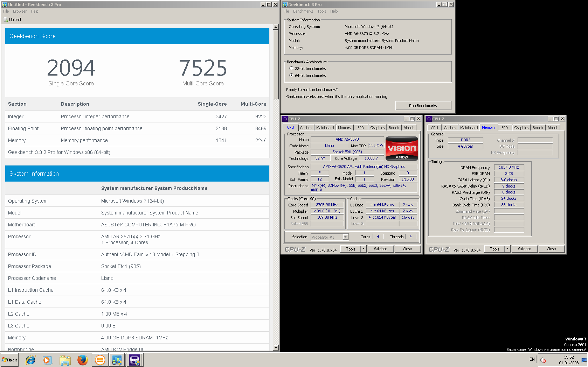Click Validate in the left CPU-Z window

coord(380,249)
